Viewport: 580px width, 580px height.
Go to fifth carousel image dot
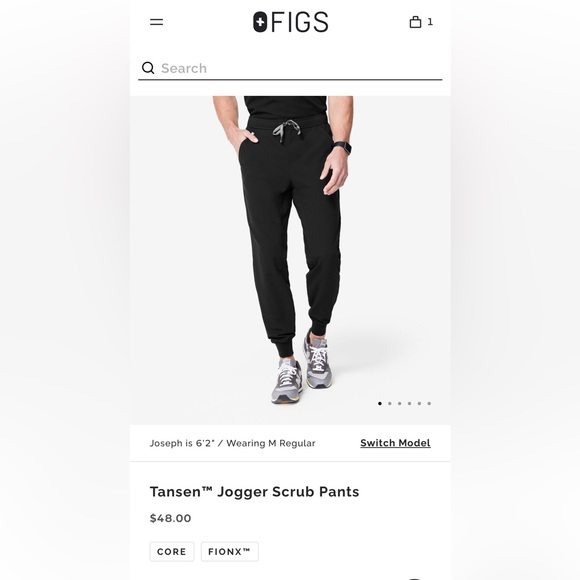pyautogui.click(x=419, y=404)
